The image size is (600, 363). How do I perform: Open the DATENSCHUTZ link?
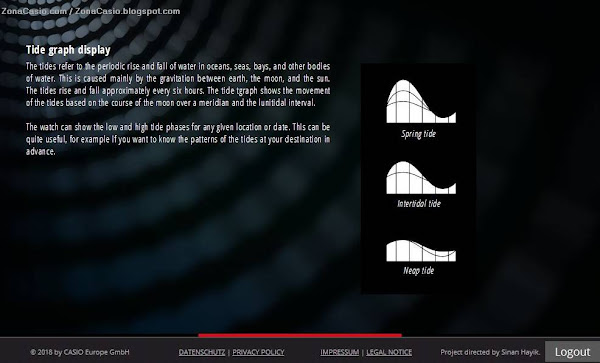coord(202,352)
